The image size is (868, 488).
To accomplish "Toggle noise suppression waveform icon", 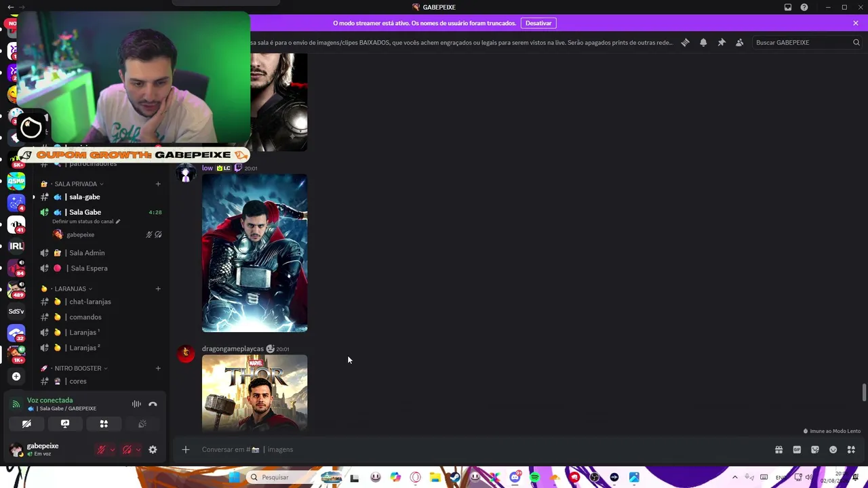I will coord(136,404).
